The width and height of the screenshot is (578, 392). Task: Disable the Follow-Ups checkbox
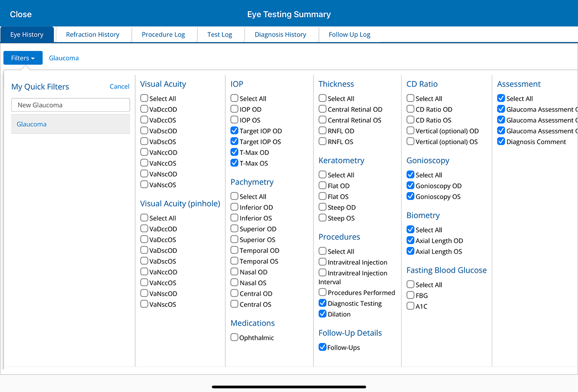(x=323, y=347)
